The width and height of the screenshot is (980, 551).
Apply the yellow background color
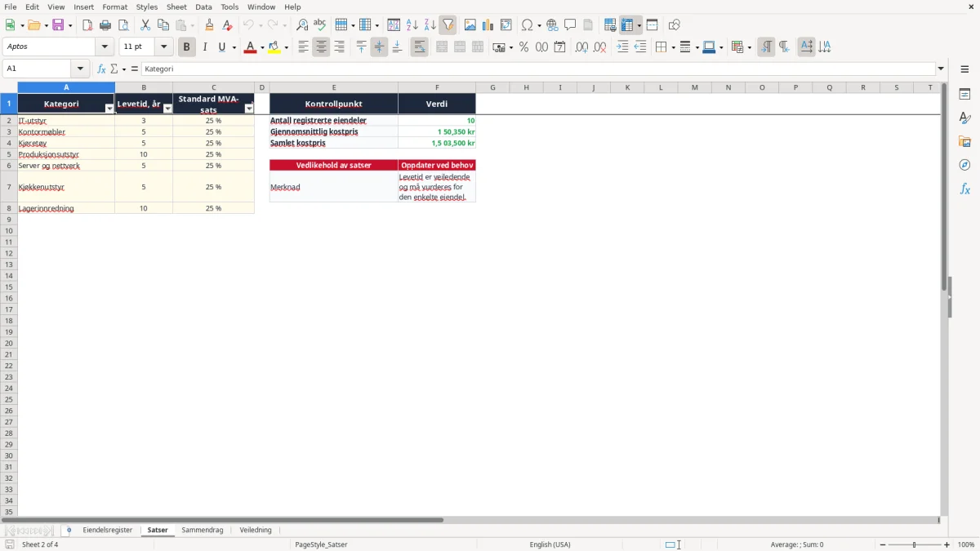(x=274, y=47)
